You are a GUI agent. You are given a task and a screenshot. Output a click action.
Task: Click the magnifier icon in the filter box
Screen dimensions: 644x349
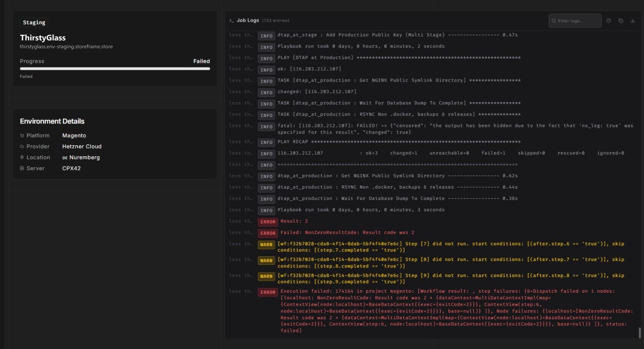coord(554,21)
